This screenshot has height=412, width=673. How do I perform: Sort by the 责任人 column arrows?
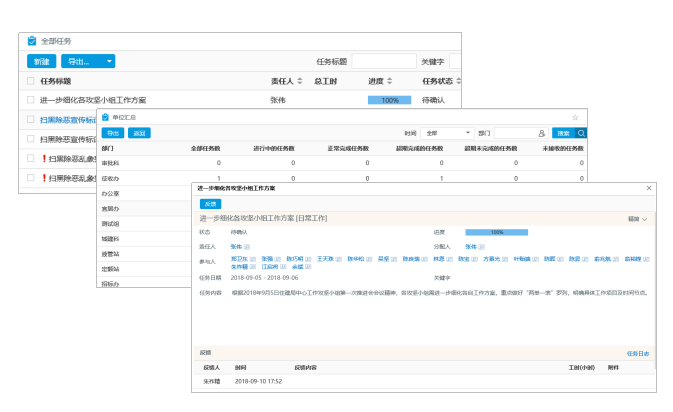coord(297,81)
